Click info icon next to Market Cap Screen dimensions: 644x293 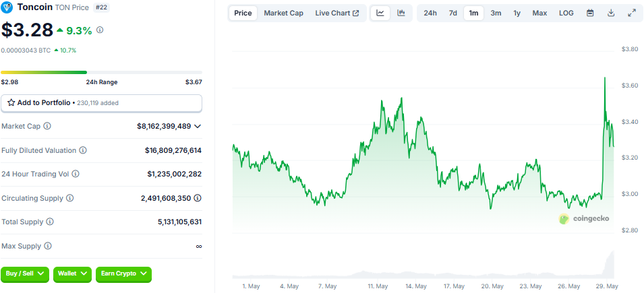click(x=47, y=126)
